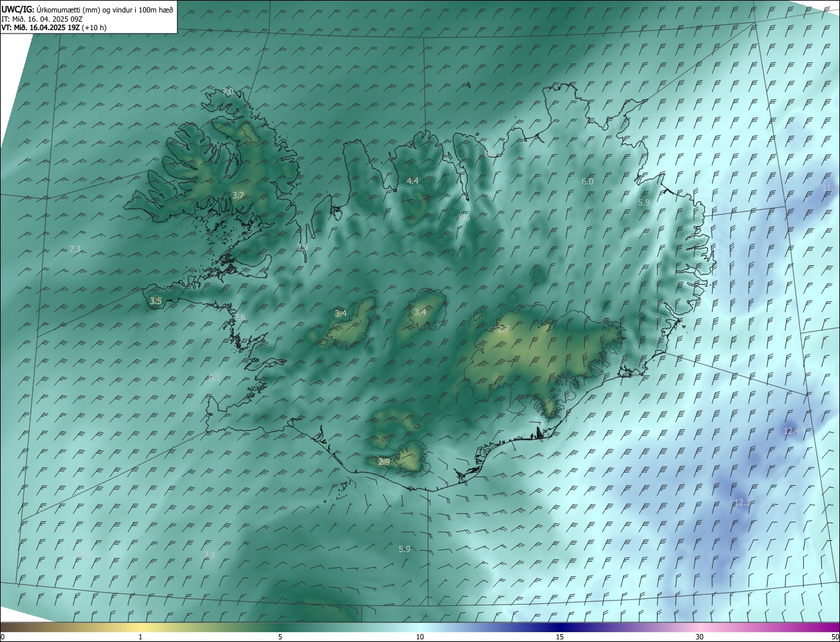
Task: Click the '15' tick on the colour scale
Action: click(x=560, y=637)
